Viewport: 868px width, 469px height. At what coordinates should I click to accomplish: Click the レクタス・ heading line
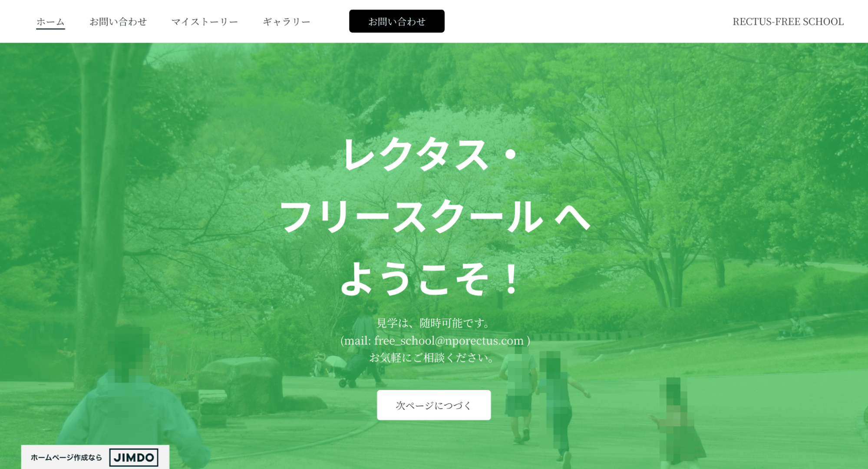point(431,154)
